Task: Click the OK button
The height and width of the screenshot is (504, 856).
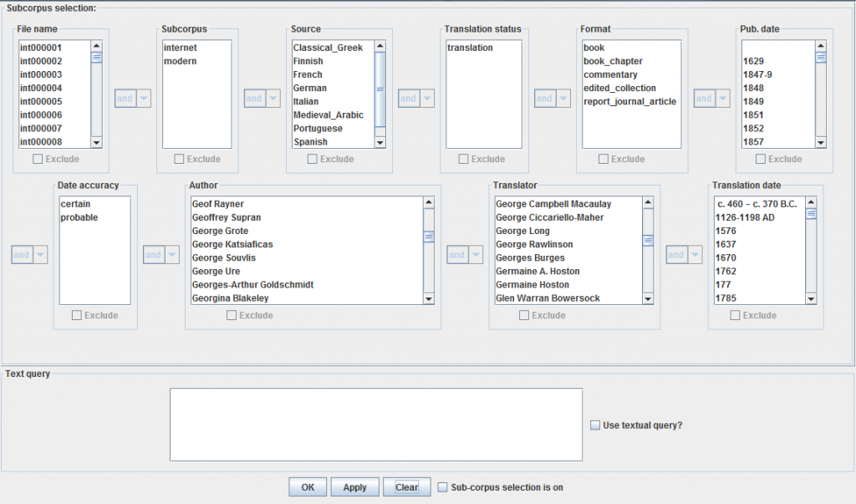Action: [x=307, y=486]
